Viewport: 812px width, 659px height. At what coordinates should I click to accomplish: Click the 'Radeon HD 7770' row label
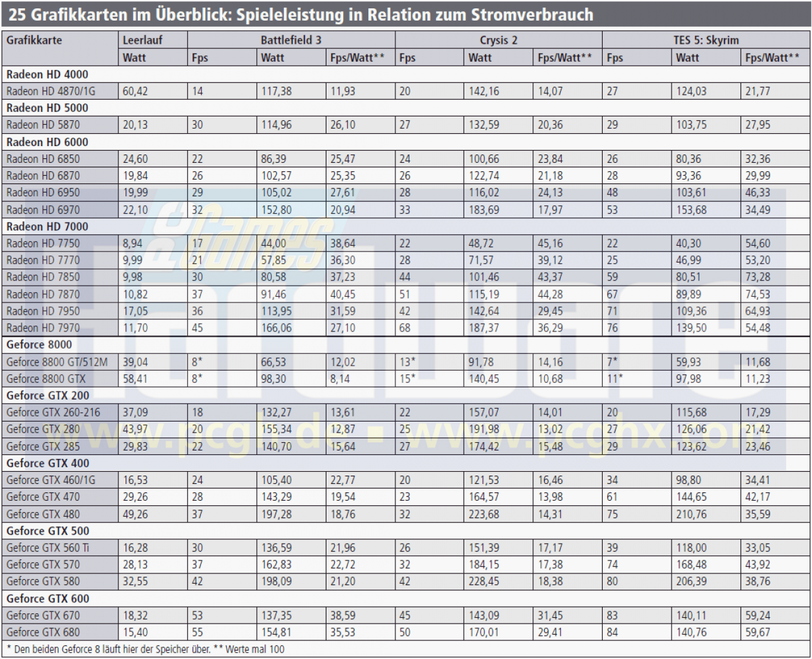[43, 260]
